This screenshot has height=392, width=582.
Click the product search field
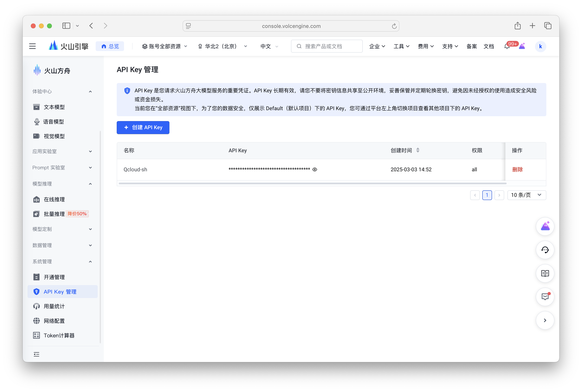click(326, 46)
